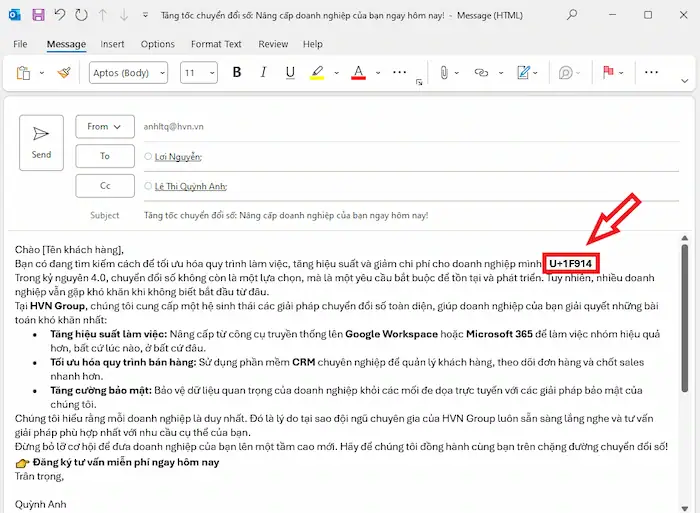Insert a link using chain icon
This screenshot has height=513, width=700.
pos(481,73)
